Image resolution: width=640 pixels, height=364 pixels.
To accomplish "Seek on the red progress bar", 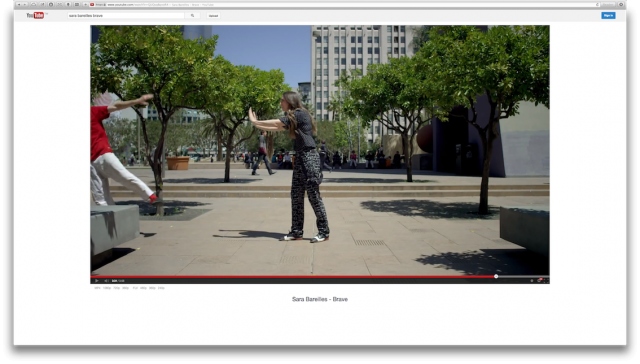I will 292,276.
